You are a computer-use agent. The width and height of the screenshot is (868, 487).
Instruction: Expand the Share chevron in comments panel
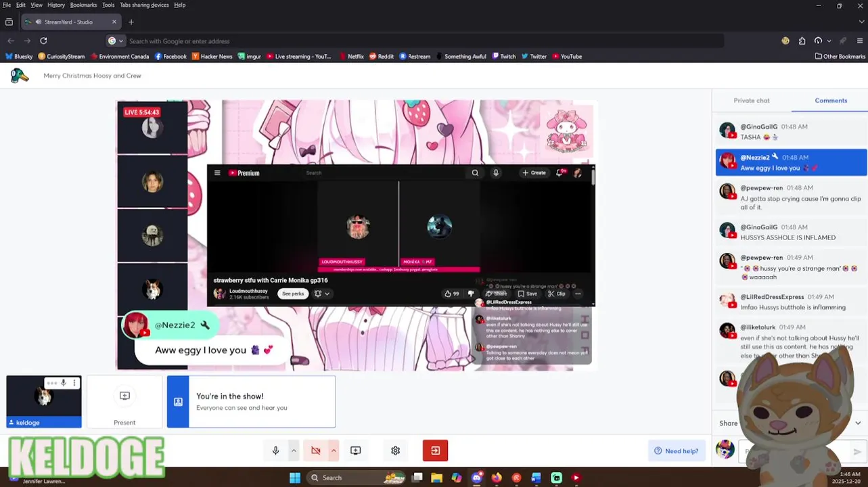click(x=858, y=423)
